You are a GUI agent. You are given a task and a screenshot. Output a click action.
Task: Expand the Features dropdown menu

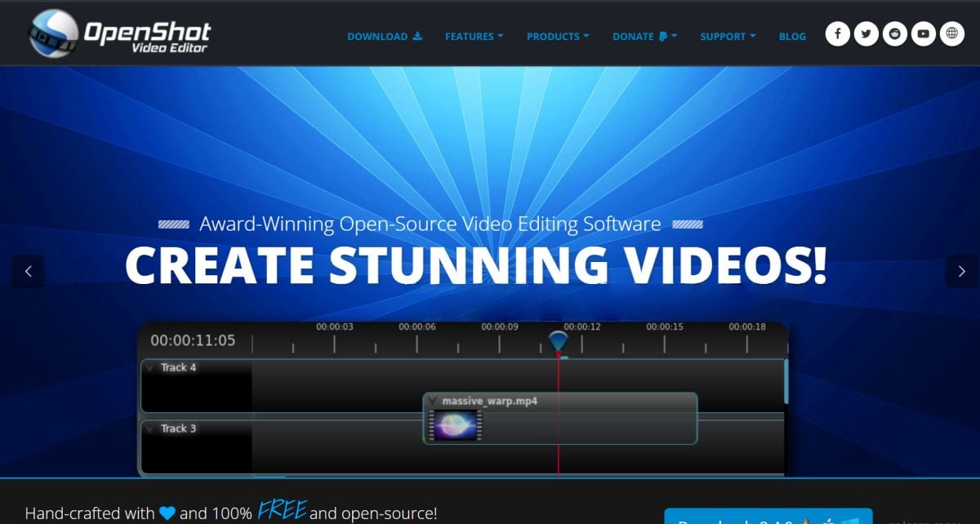tap(474, 37)
